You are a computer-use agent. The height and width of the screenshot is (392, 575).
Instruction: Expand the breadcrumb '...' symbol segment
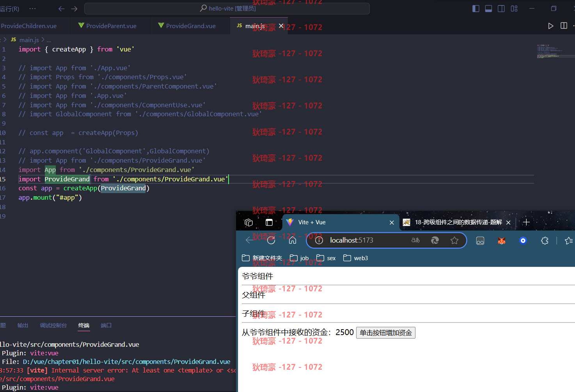pos(49,40)
